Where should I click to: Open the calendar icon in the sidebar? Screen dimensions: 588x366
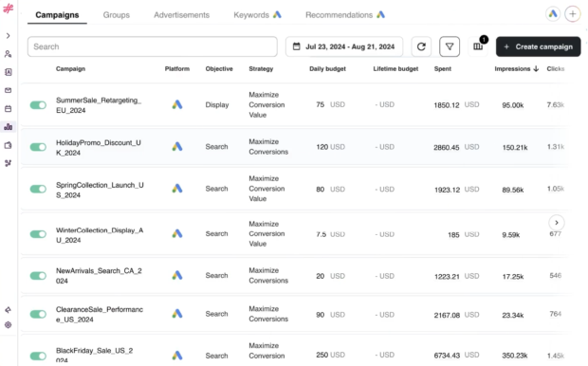point(8,109)
